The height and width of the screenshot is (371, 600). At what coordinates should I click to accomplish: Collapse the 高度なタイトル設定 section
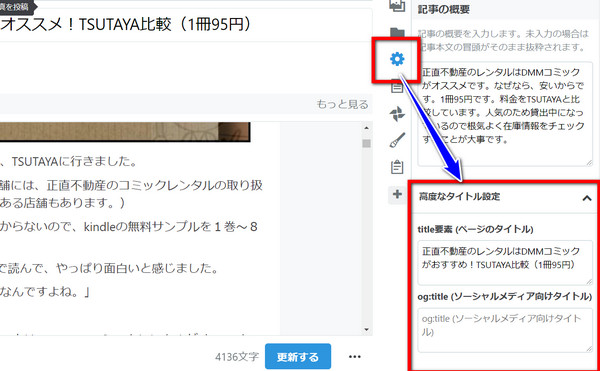587,198
